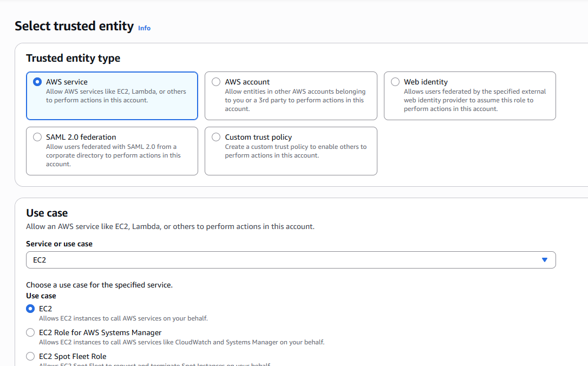Click the Web identity card description text

474,100
